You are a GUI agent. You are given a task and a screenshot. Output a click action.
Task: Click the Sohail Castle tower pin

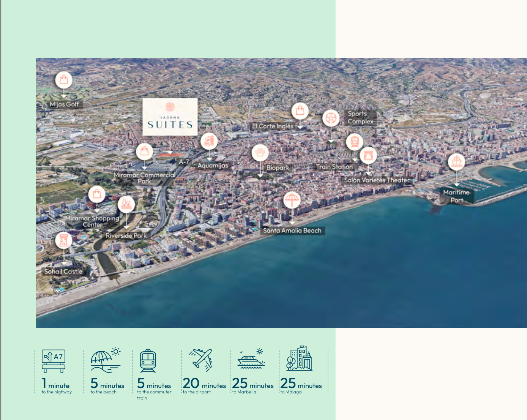(64, 240)
